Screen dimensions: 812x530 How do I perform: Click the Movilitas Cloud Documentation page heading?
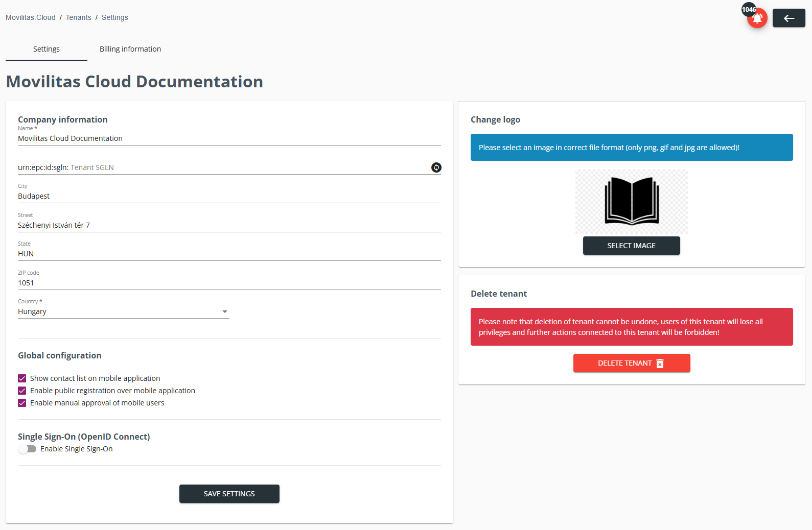tap(134, 82)
